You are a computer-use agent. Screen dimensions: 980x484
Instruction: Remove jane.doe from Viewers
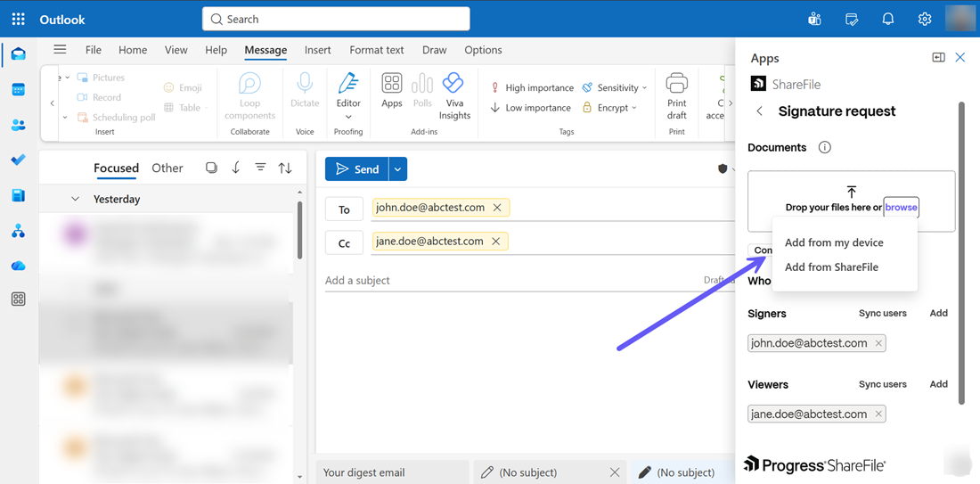pos(878,414)
